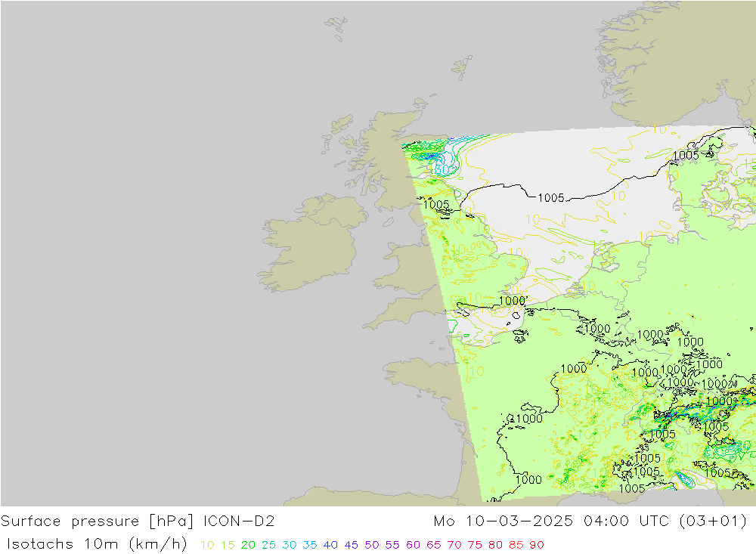This screenshot has width=756, height=554.
Task: Click the 80 isotach legend value
Action: click(x=496, y=545)
